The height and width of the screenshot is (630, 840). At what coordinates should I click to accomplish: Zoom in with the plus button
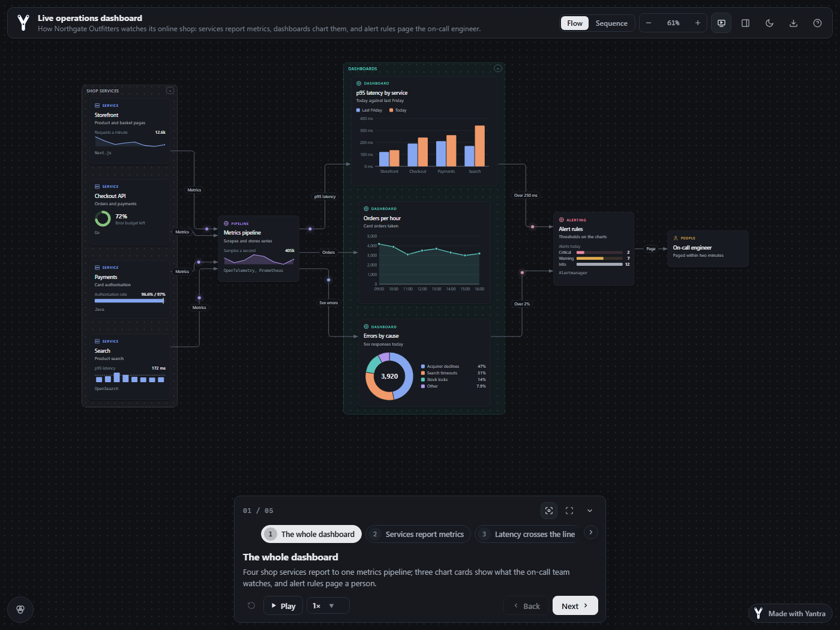pos(698,23)
